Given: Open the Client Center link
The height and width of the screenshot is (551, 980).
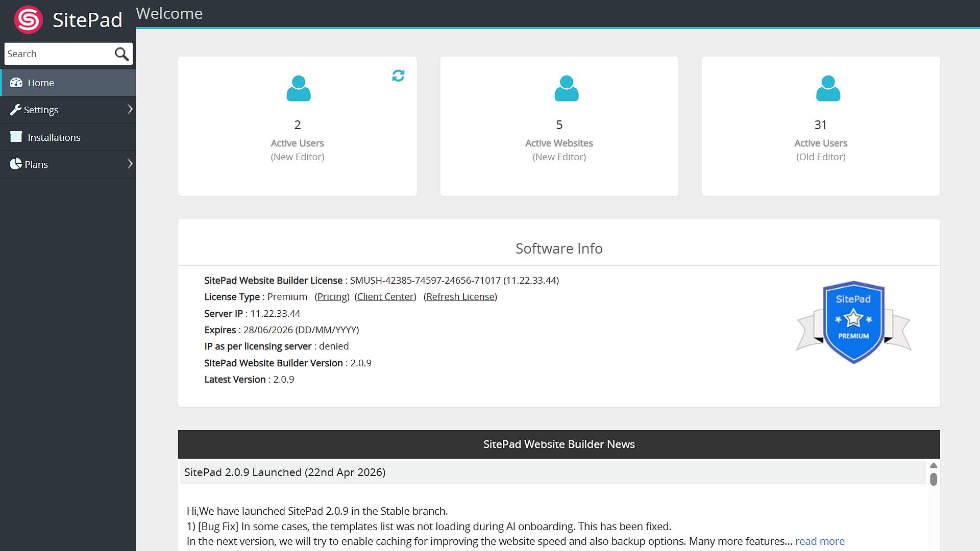Looking at the screenshot, I should coord(385,297).
